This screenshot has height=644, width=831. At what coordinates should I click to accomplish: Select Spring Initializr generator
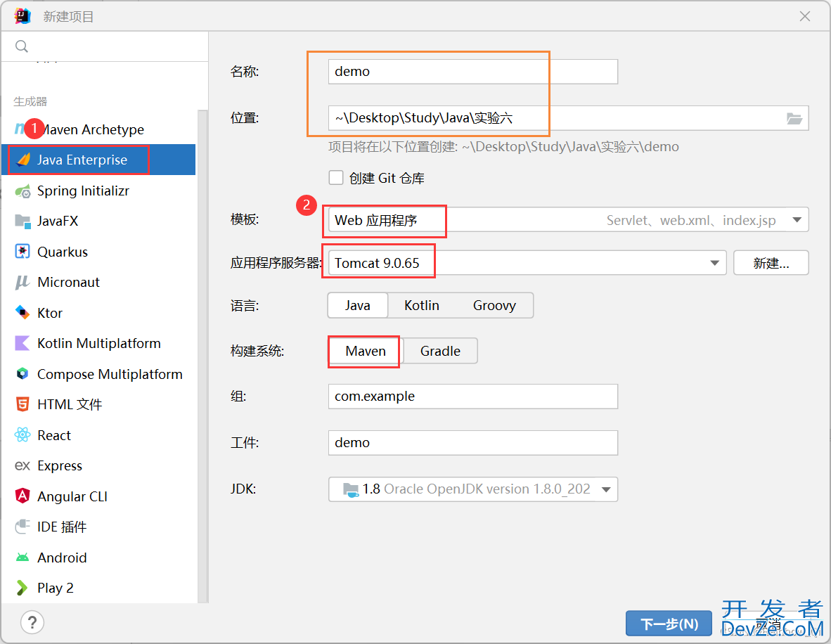[98, 191]
